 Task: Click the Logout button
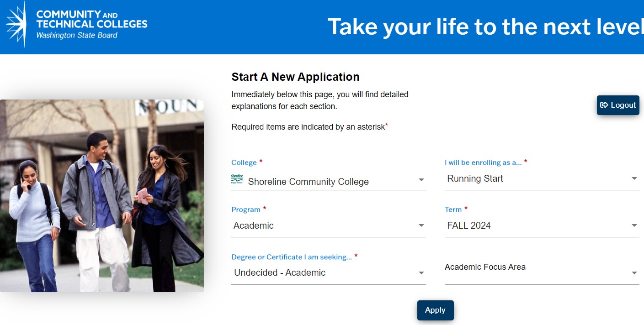point(618,105)
